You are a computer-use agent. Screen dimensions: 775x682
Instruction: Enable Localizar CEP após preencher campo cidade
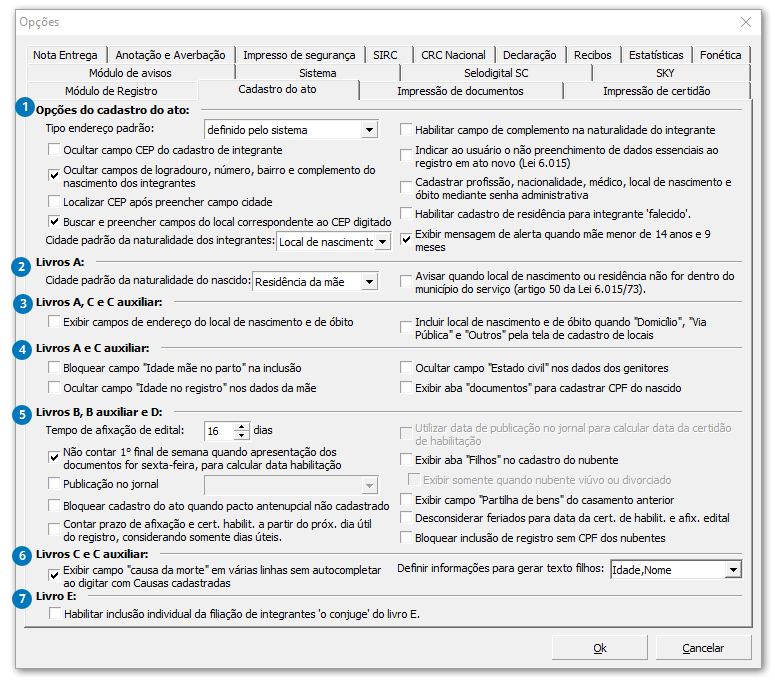tap(54, 202)
